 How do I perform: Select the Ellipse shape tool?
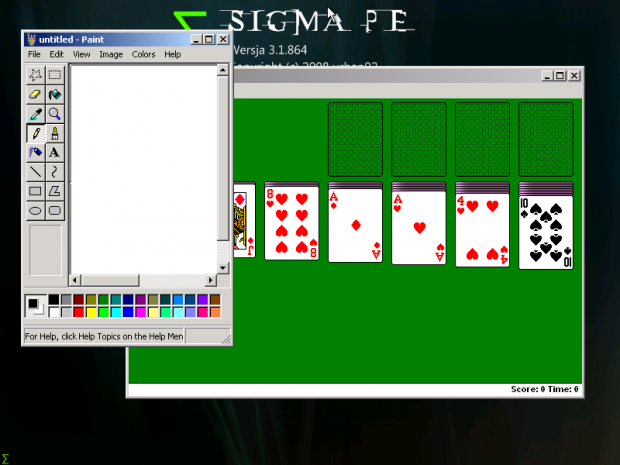click(35, 211)
